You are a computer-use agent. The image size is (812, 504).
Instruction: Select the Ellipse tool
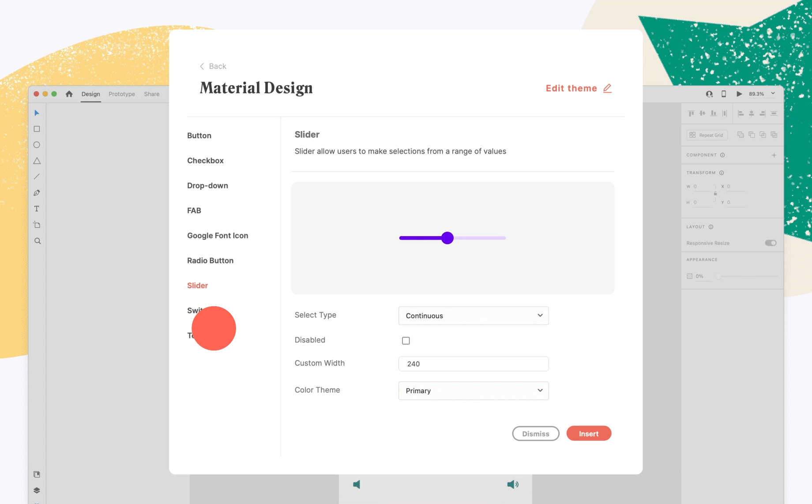click(37, 145)
